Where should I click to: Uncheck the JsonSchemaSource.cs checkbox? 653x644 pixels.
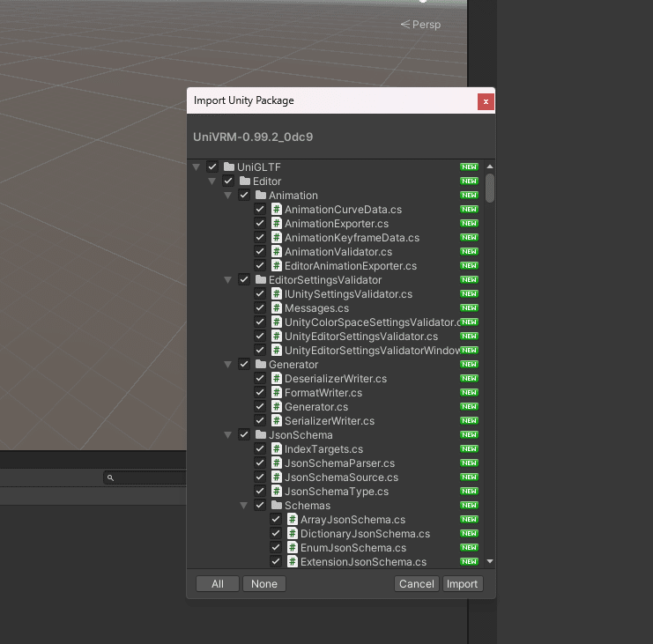pyautogui.click(x=260, y=477)
